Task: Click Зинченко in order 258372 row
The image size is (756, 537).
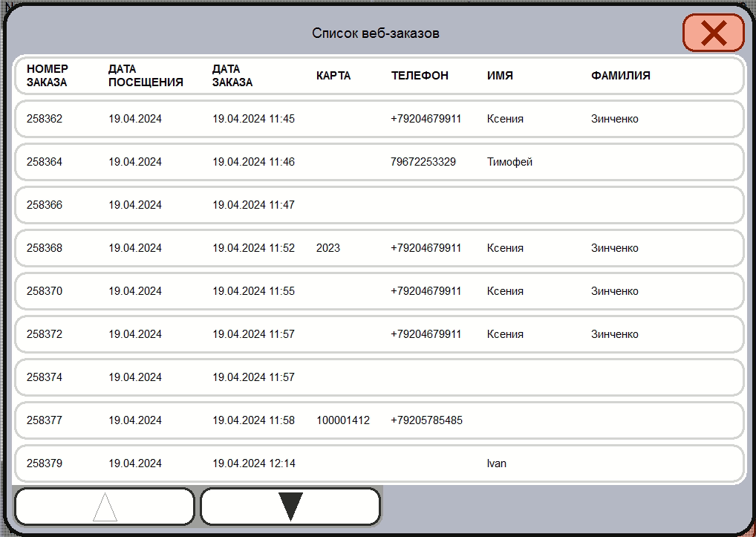Action: tap(615, 334)
